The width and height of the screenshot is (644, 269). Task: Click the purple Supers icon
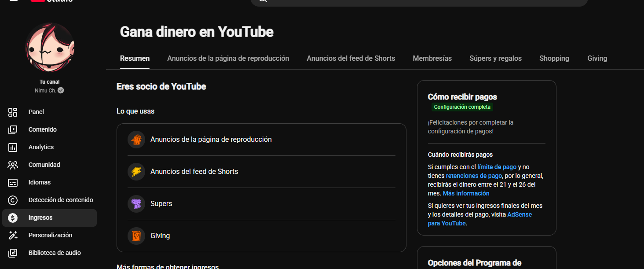point(136,204)
